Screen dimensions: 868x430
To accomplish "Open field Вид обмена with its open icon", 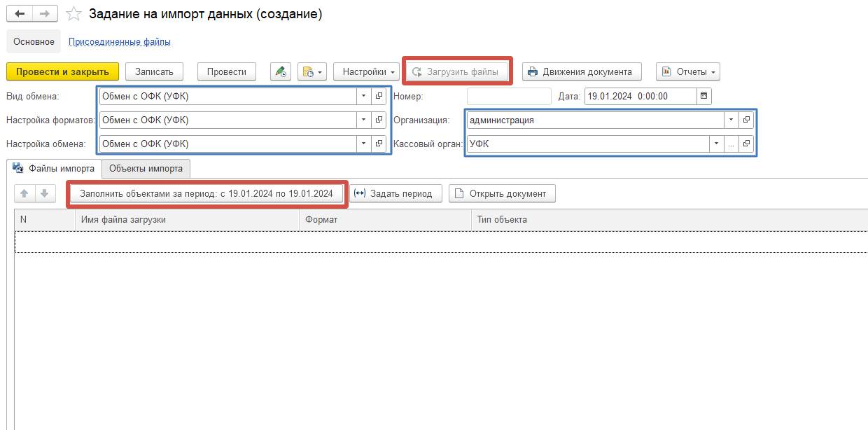I will point(379,97).
